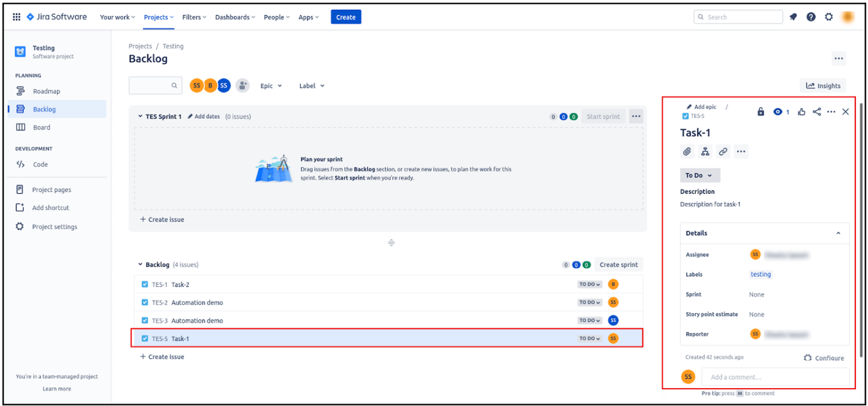Open the Apps menu
The image size is (868, 406).
[308, 17]
